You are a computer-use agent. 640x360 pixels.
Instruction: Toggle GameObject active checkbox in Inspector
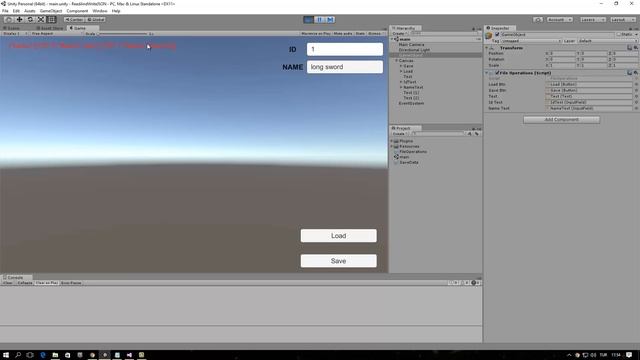click(497, 35)
